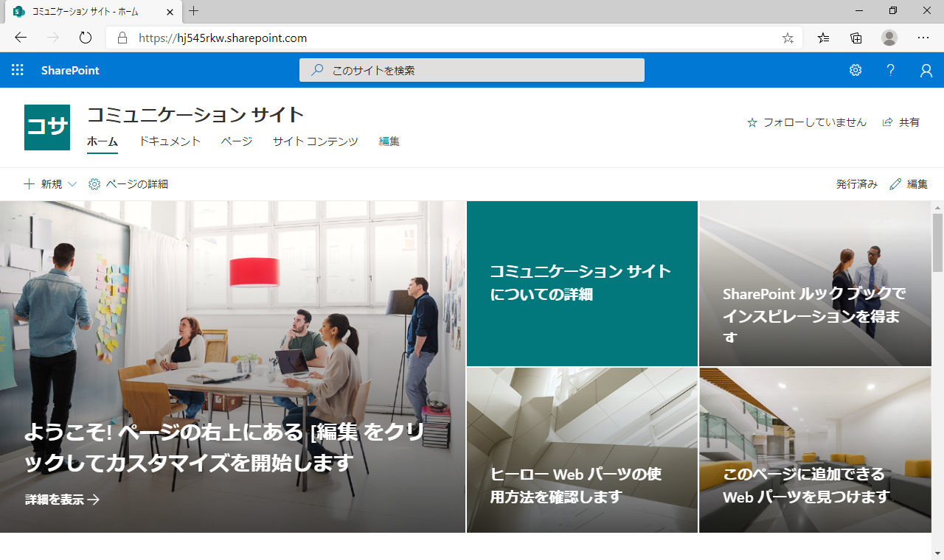Viewport: 944px width, 560px height.
Task: Click 編集 in the site navigation
Action: [389, 141]
